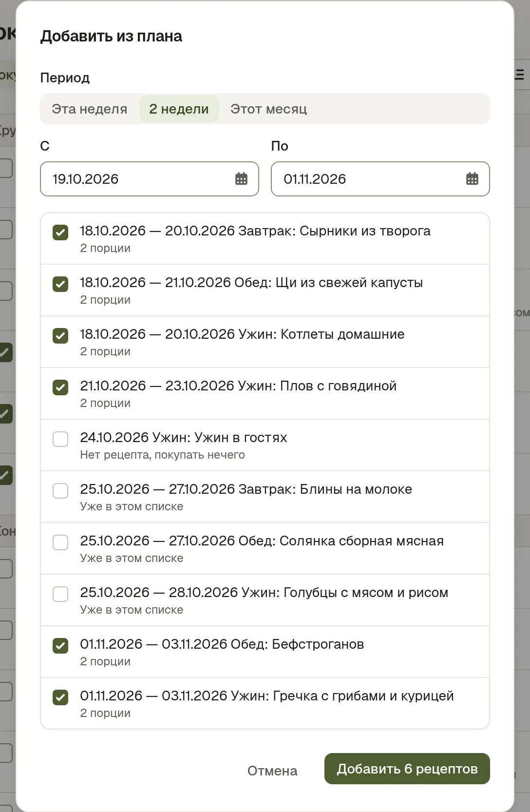Click row text 'Завтрак: Сырники из творога'

tap(335, 231)
